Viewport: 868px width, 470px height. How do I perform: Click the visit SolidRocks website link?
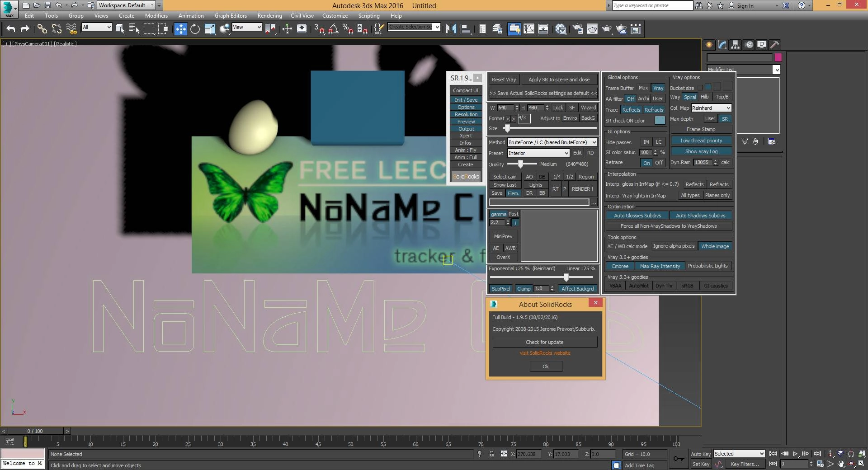pos(545,353)
